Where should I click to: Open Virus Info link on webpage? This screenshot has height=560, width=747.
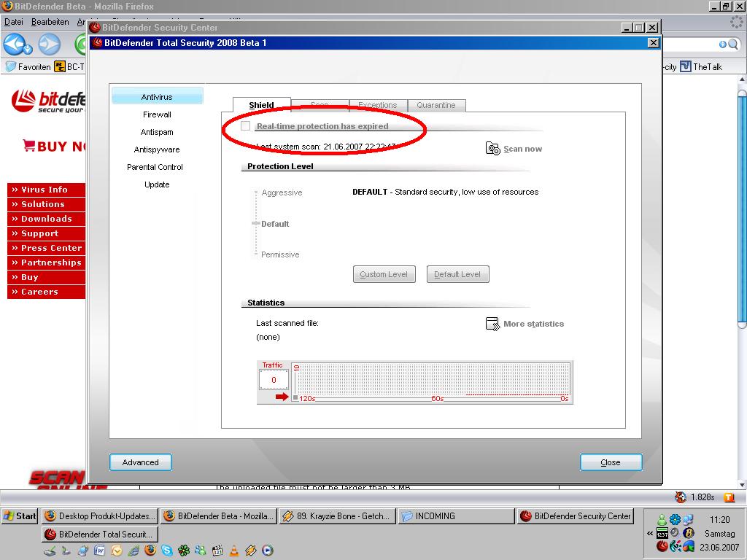pyautogui.click(x=46, y=190)
